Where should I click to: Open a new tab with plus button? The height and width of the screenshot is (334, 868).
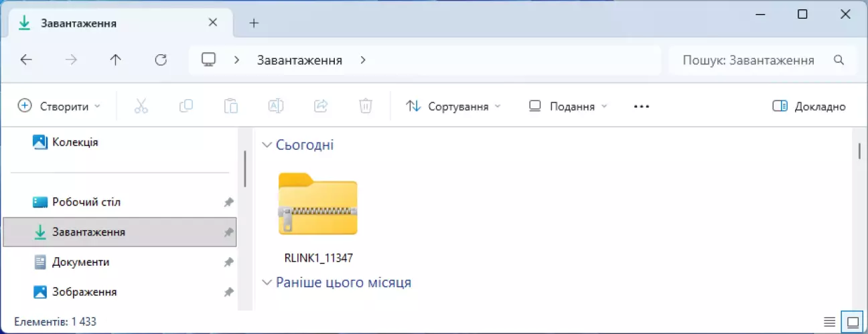click(x=254, y=23)
